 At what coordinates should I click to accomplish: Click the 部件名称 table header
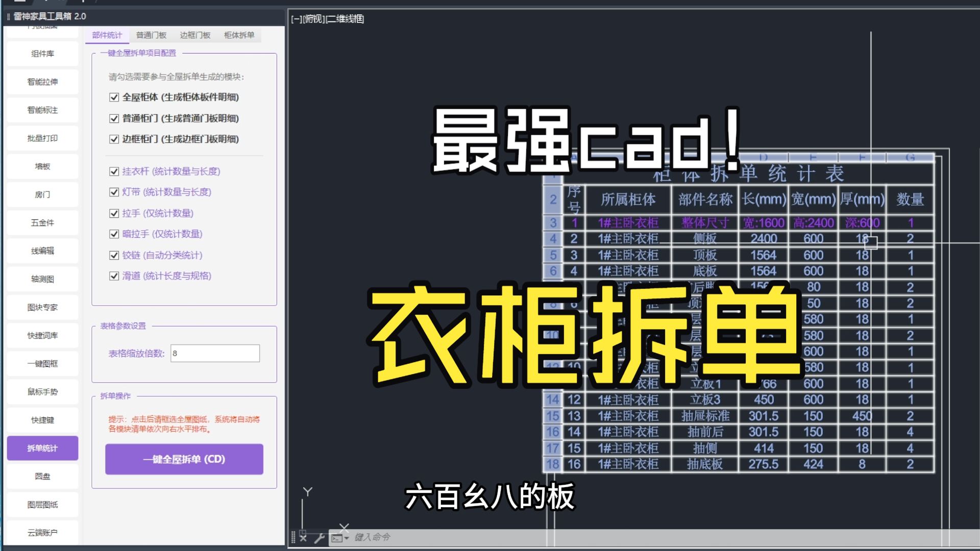point(705,199)
